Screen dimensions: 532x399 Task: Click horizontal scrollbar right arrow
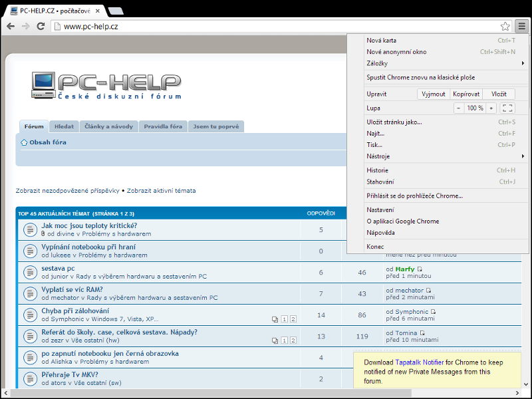(x=517, y=393)
